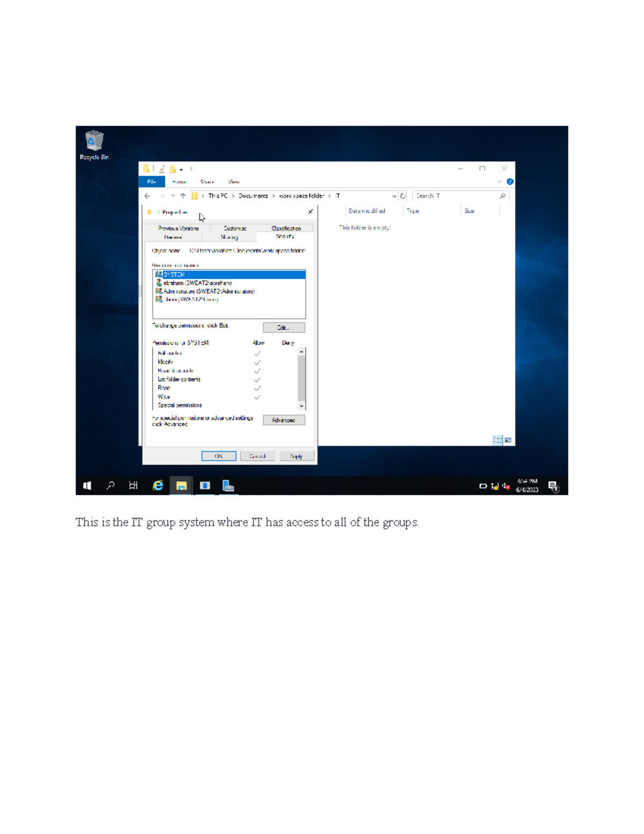
Task: Select SYSTEM in the group list
Action: pyautogui.click(x=229, y=274)
